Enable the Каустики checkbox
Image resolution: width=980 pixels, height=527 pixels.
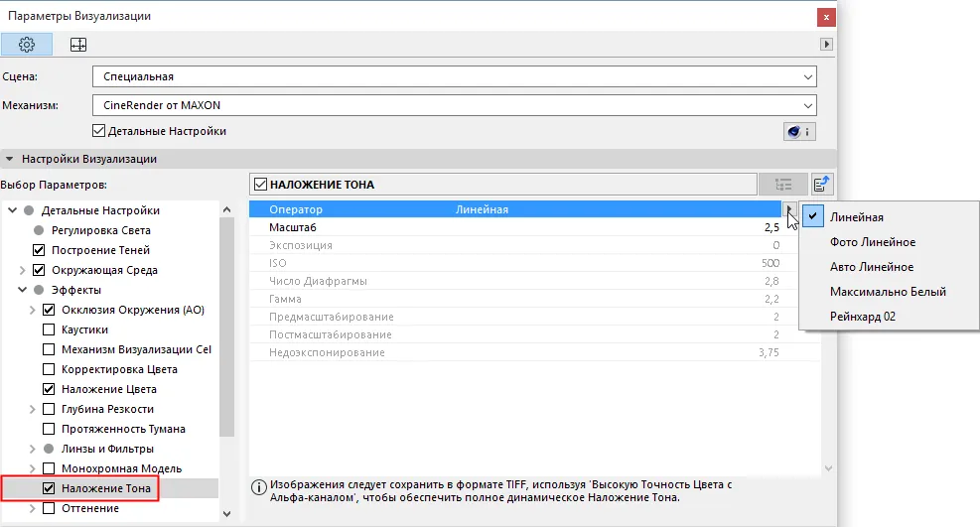click(48, 329)
